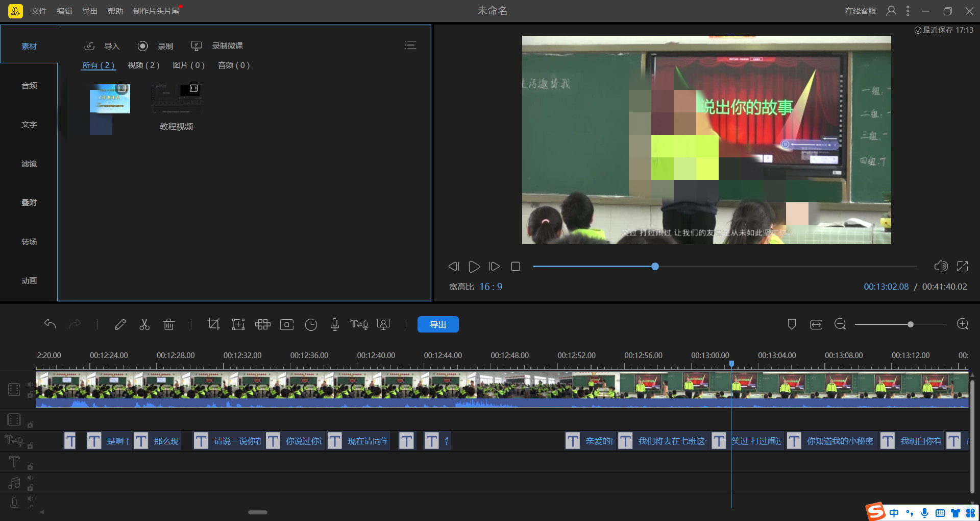The width and height of the screenshot is (980, 521).
Task: Click the freeze-frame square icon
Action: (x=287, y=325)
